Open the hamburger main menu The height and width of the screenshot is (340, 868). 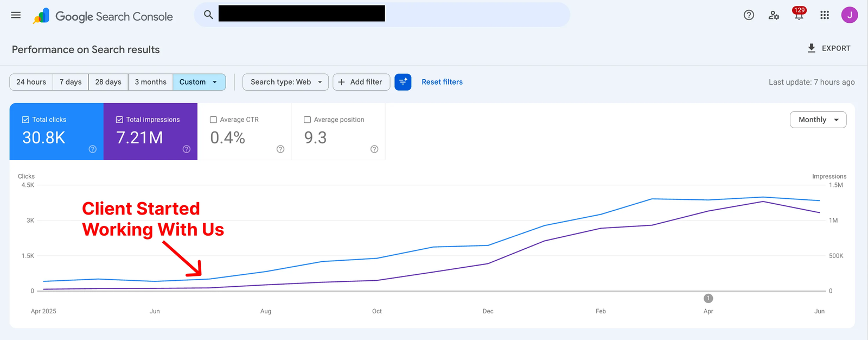tap(16, 15)
